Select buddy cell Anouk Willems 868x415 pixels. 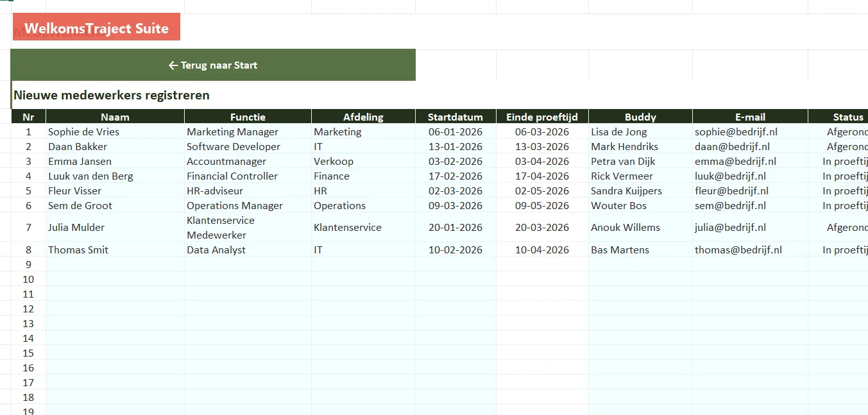tap(641, 227)
